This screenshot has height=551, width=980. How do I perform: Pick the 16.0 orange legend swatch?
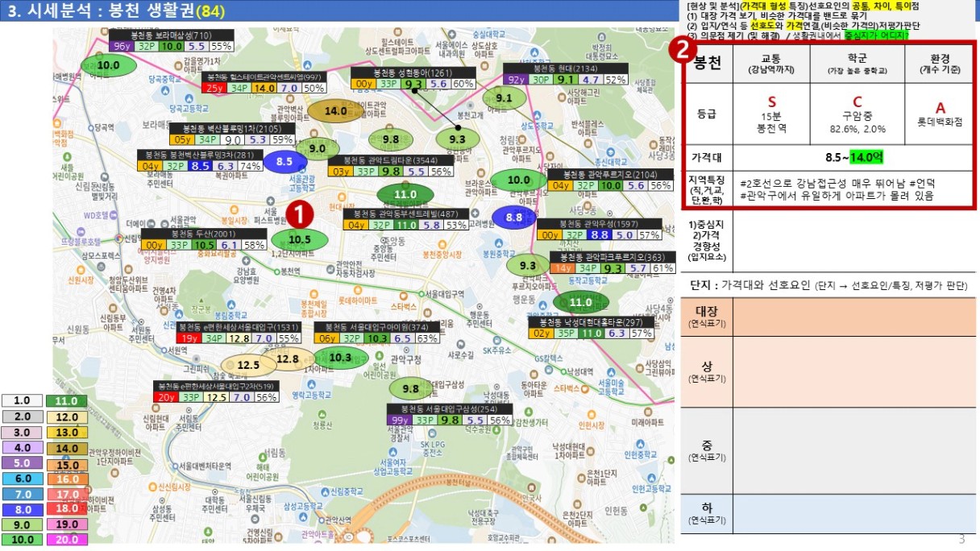click(67, 478)
